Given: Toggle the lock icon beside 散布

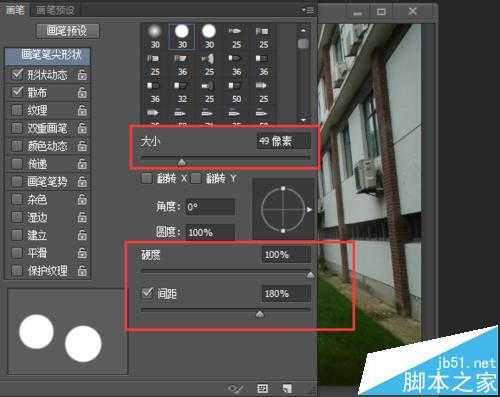Looking at the screenshot, I should 82,93.
